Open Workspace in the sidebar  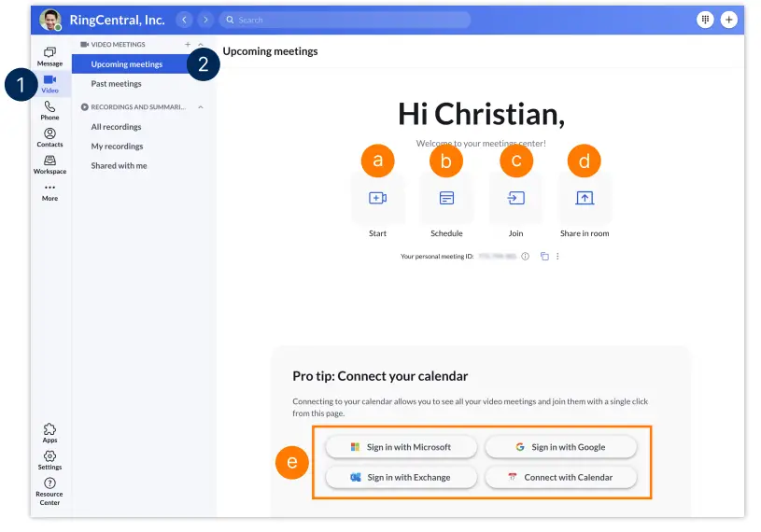(49, 165)
